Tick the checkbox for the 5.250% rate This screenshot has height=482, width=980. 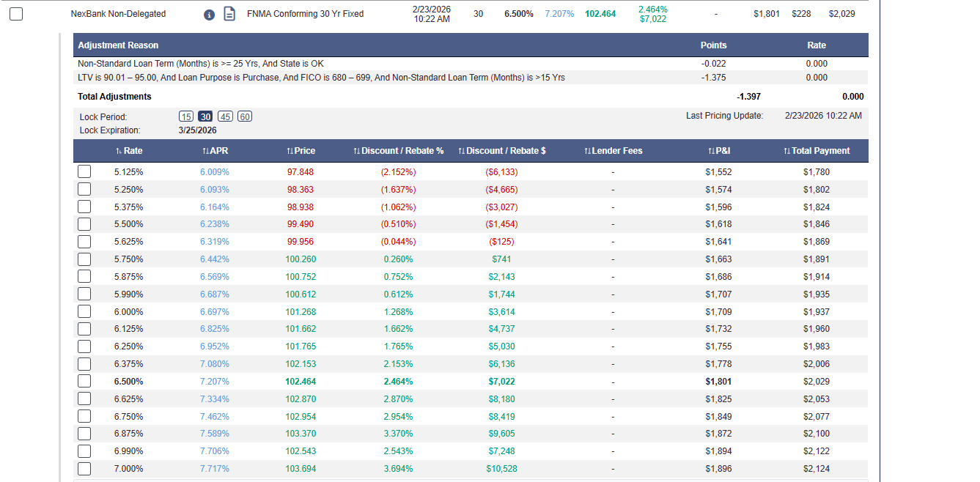pyautogui.click(x=84, y=189)
